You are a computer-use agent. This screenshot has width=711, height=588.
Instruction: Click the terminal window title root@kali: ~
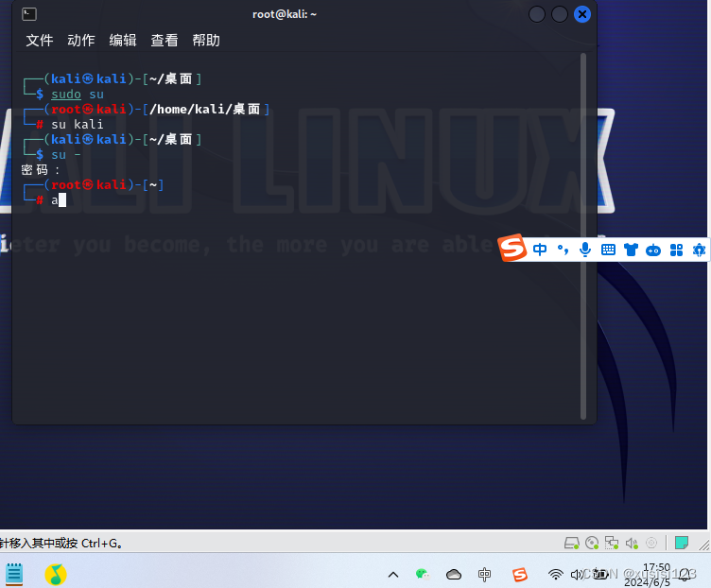[285, 14]
